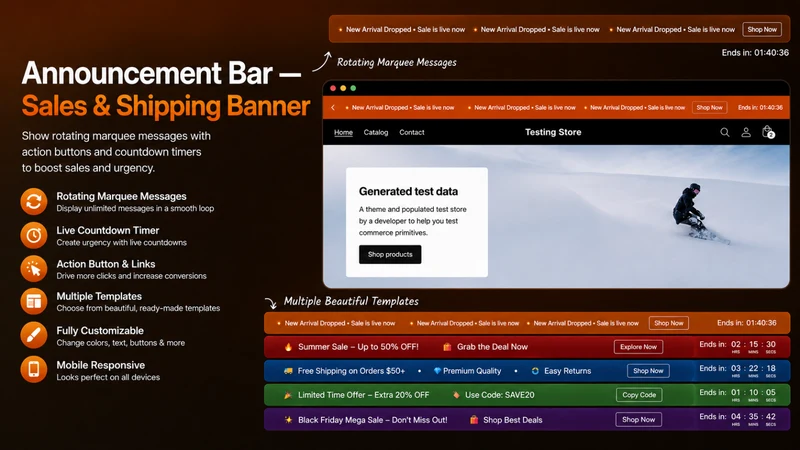This screenshot has height=450, width=800.
Task: Click returns icon next to Easy Returns
Action: [x=535, y=371]
